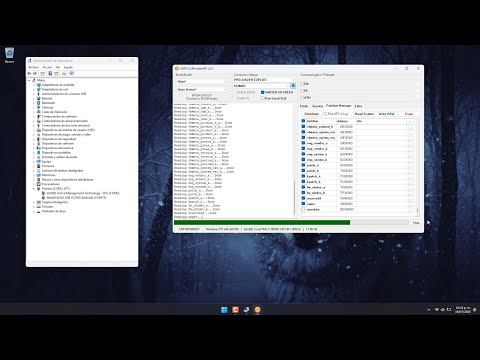The image size is (480, 360).
Task: Expand the Bluetooth tree node
Action: (x=34, y=103)
